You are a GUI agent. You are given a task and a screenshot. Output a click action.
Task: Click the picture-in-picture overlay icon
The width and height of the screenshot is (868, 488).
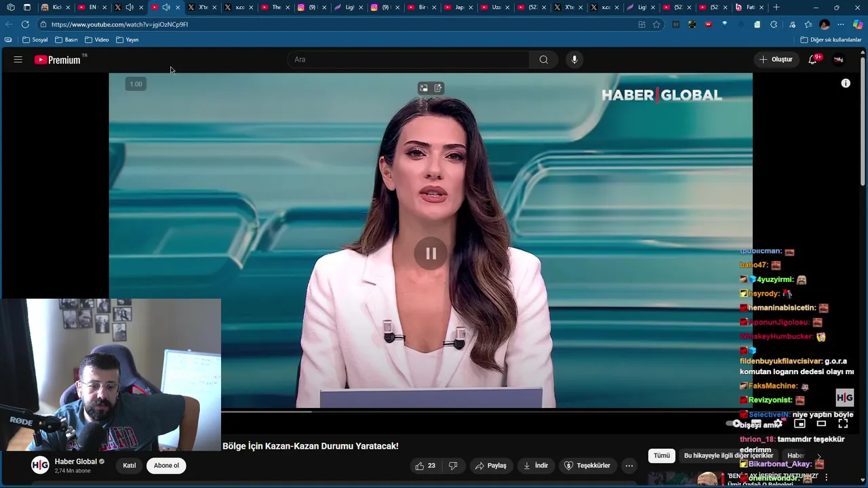(424, 88)
